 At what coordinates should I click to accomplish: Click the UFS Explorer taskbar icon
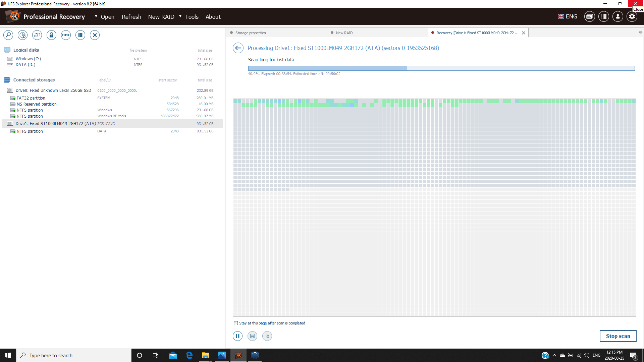coord(238,355)
